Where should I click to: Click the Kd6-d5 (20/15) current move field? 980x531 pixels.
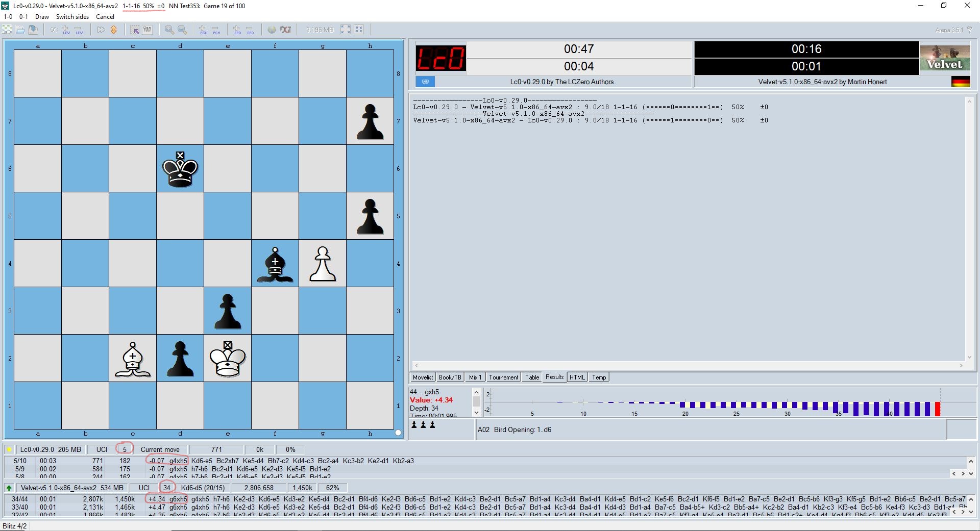pyautogui.click(x=203, y=488)
